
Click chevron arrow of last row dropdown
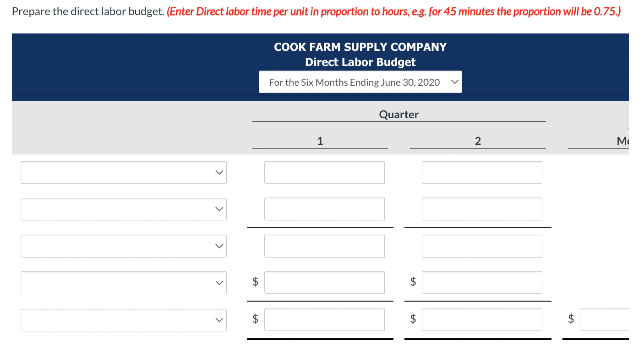[x=220, y=320]
